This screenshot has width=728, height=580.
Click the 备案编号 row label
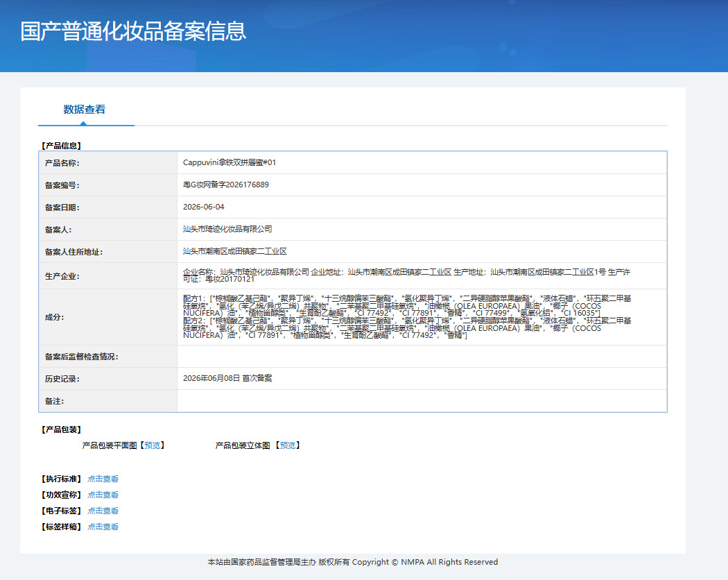(62, 185)
